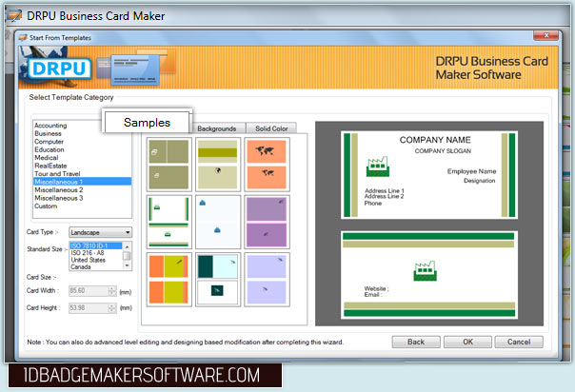Click the Card Width input field

(89, 291)
